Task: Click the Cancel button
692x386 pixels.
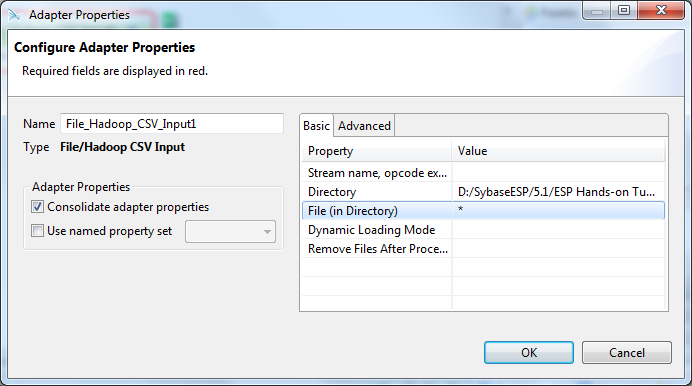Action: click(x=627, y=352)
